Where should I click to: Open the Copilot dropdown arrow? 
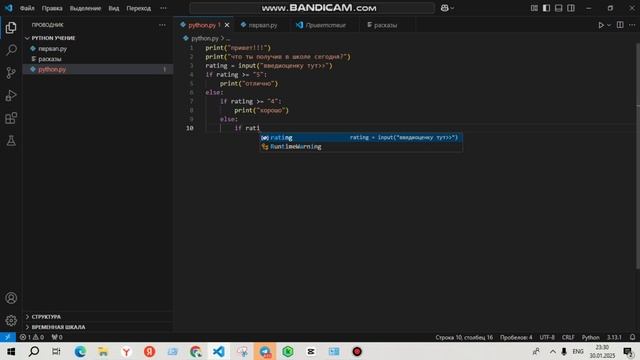[452, 8]
